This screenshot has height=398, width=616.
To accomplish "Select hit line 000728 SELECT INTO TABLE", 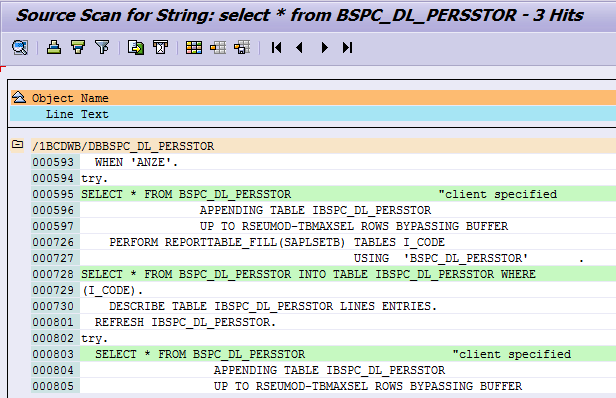I will pyautogui.click(x=308, y=274).
